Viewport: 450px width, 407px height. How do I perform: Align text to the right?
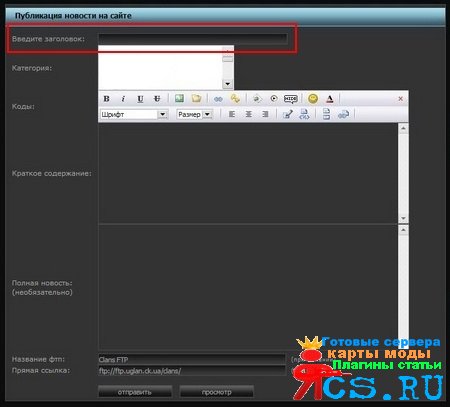(x=265, y=114)
